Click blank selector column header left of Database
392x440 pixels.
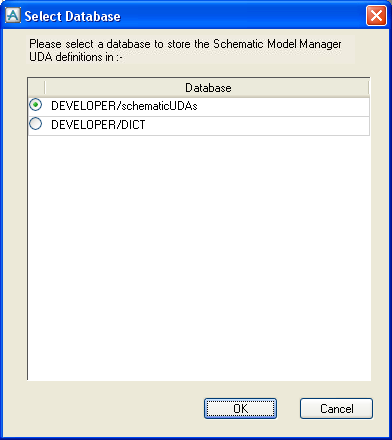pos(36,88)
